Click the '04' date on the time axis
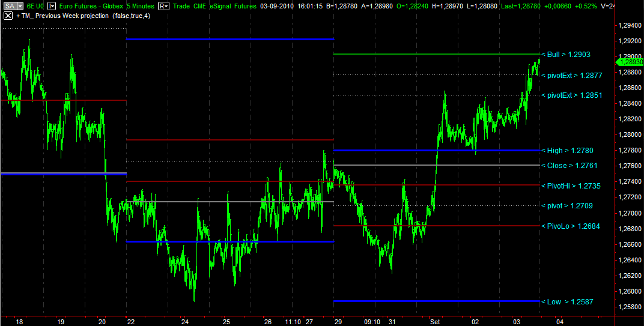 (x=559, y=322)
